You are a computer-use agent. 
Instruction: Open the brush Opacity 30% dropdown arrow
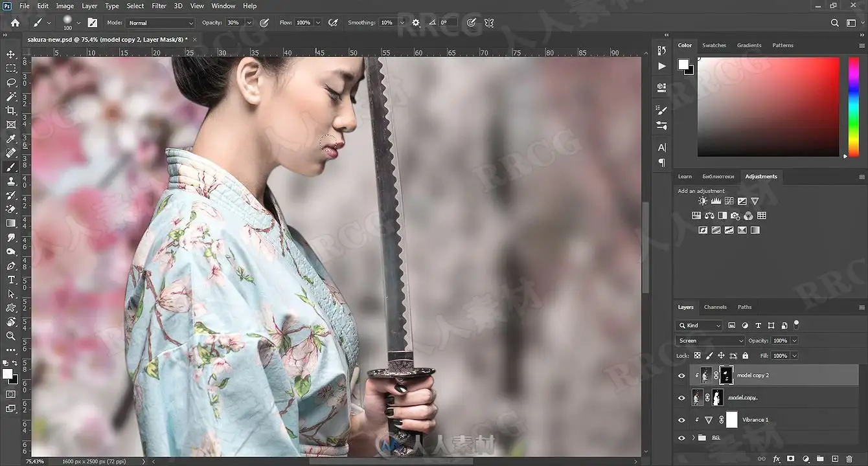point(249,23)
